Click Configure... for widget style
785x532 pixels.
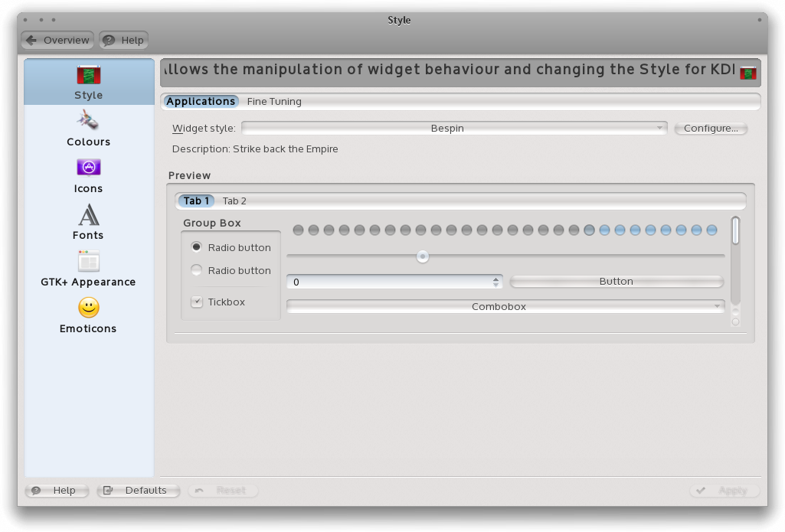coord(711,128)
